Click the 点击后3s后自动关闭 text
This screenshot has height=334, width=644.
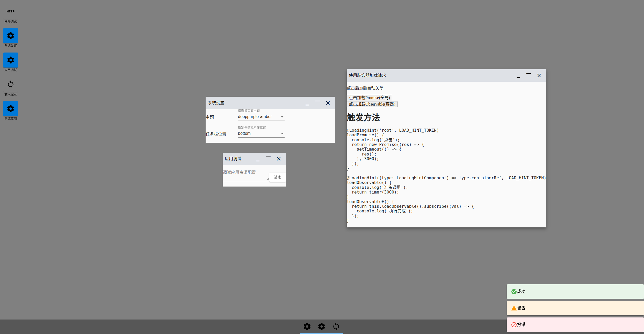pyautogui.click(x=365, y=88)
